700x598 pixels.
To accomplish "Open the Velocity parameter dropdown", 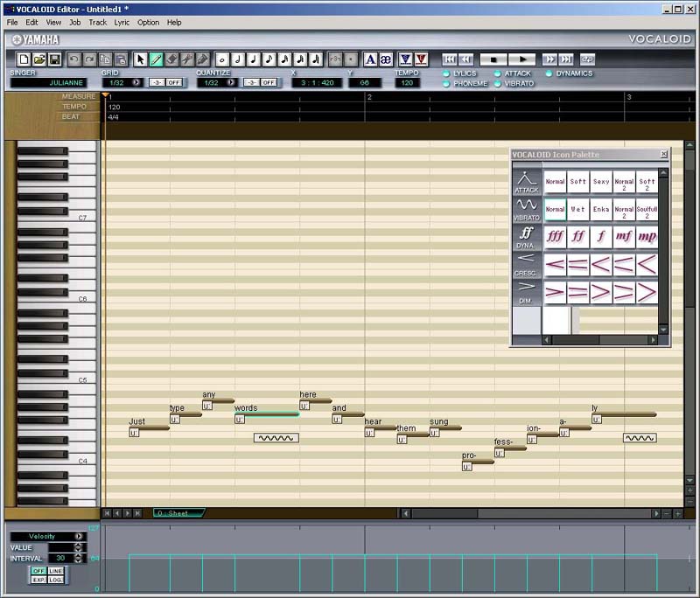I will tap(79, 536).
